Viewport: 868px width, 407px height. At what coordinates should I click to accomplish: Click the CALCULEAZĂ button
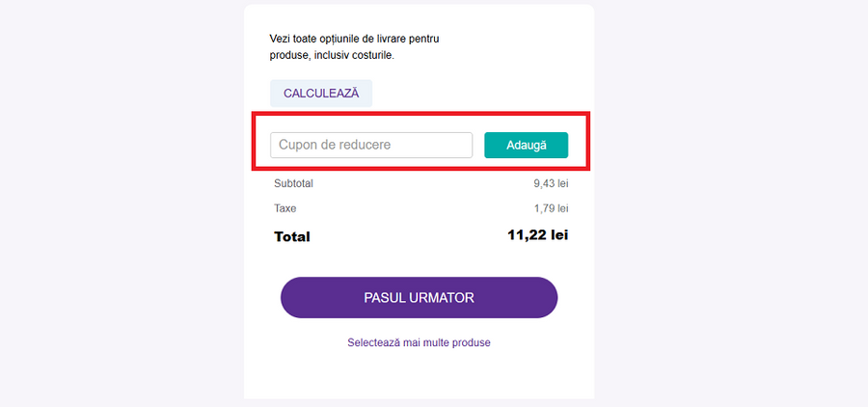point(320,93)
